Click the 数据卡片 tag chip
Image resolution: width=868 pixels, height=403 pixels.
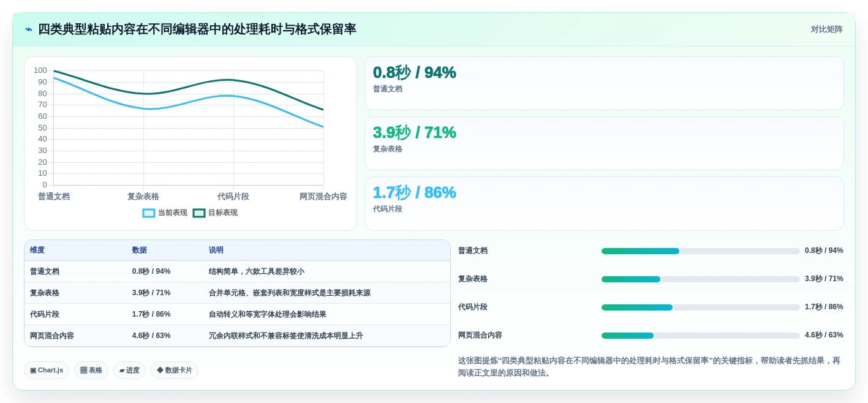click(175, 370)
